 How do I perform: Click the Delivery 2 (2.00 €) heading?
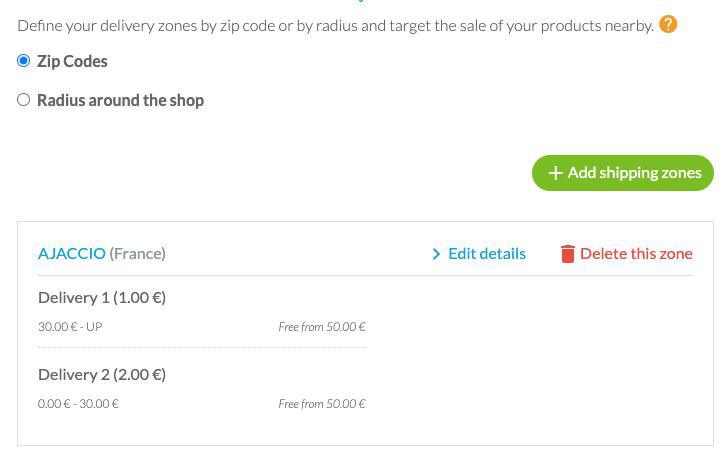[102, 374]
